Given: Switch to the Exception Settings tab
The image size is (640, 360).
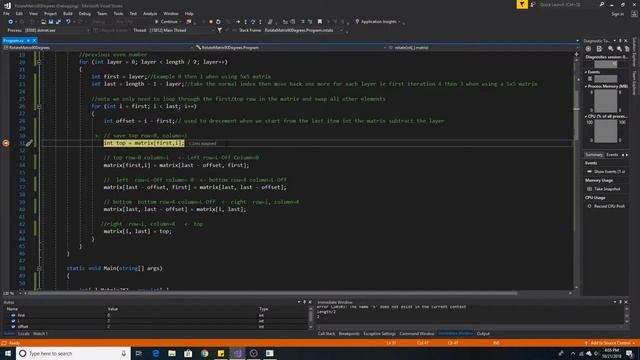Looking at the screenshot, I should click(x=380, y=334).
